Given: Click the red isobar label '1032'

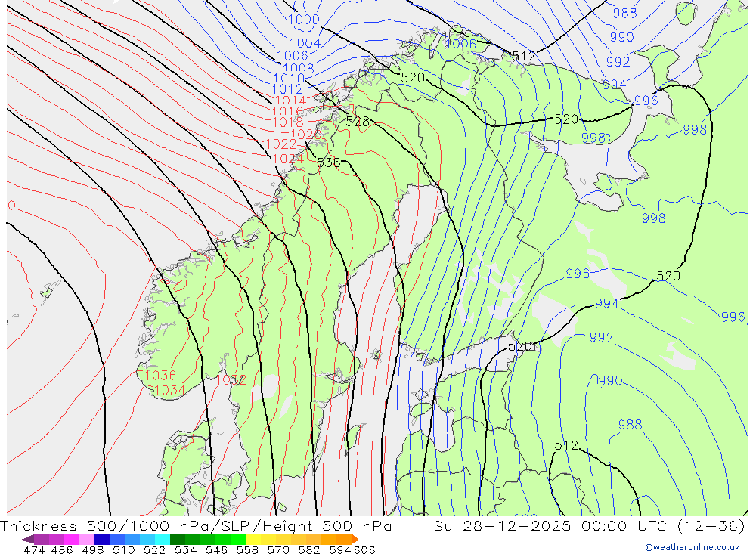Looking at the screenshot, I should pyautogui.click(x=231, y=380).
